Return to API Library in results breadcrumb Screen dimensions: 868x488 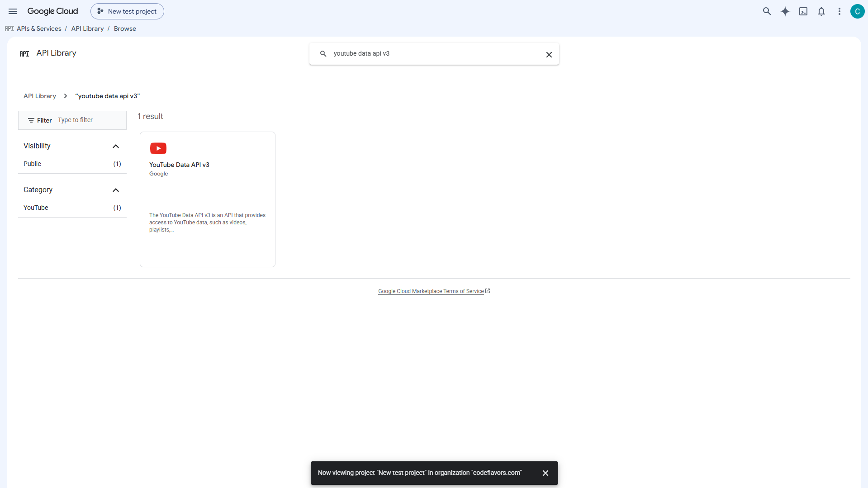click(40, 96)
